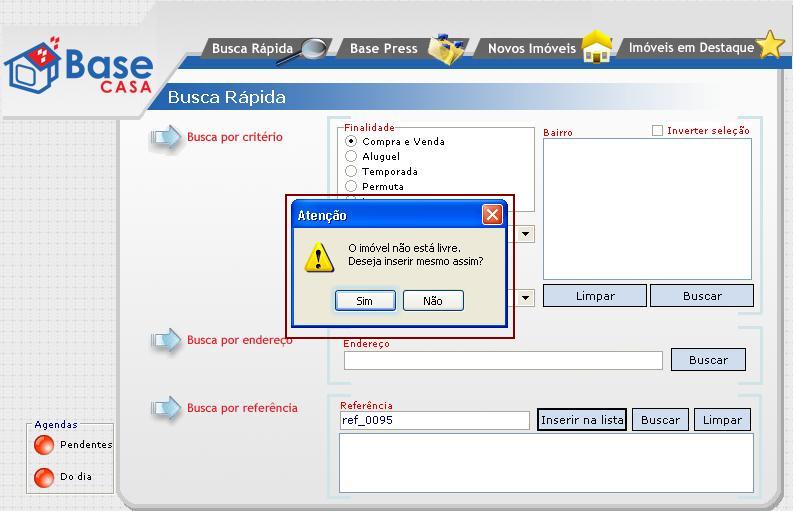
Task: Expand the lower dropdown behind the dialog
Action: pos(525,297)
